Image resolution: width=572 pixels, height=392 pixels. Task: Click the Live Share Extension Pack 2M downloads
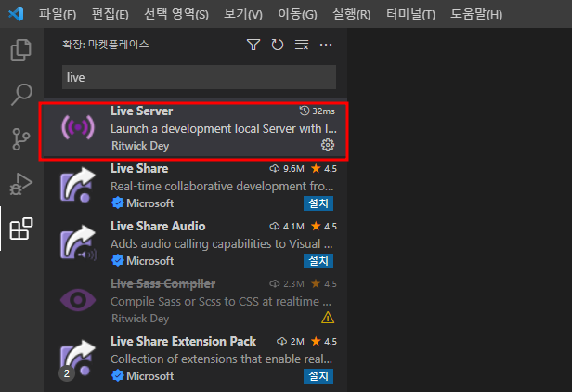click(291, 342)
